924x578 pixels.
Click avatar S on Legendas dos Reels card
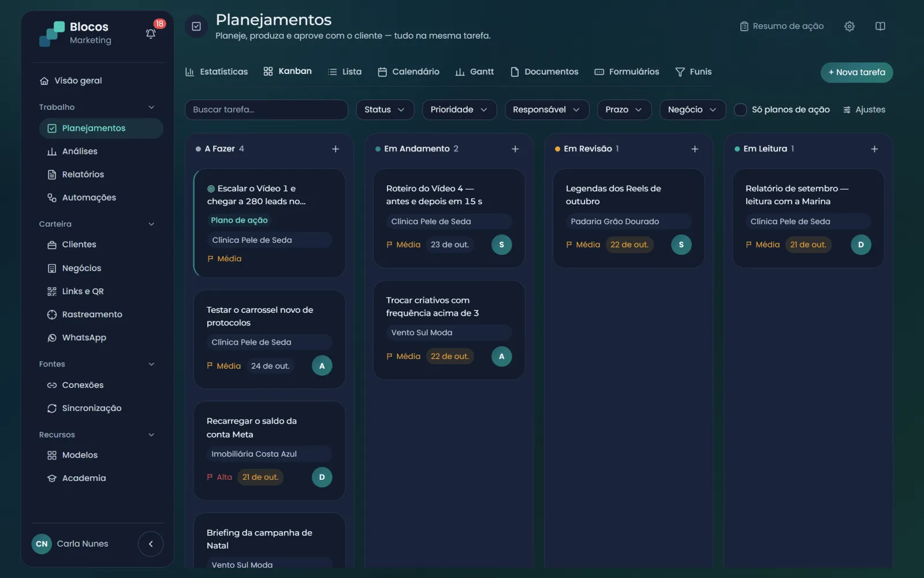681,244
